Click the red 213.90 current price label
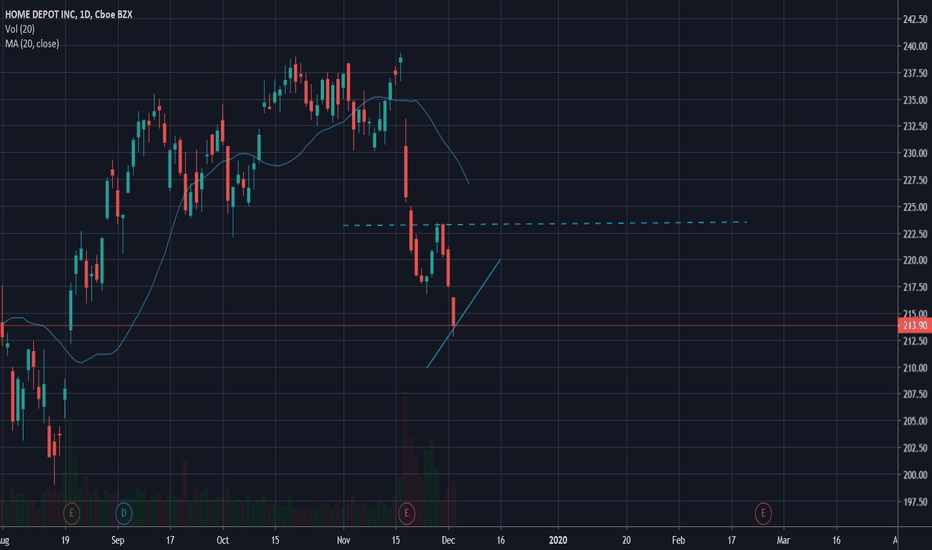The width and height of the screenshot is (932, 550). [x=915, y=325]
